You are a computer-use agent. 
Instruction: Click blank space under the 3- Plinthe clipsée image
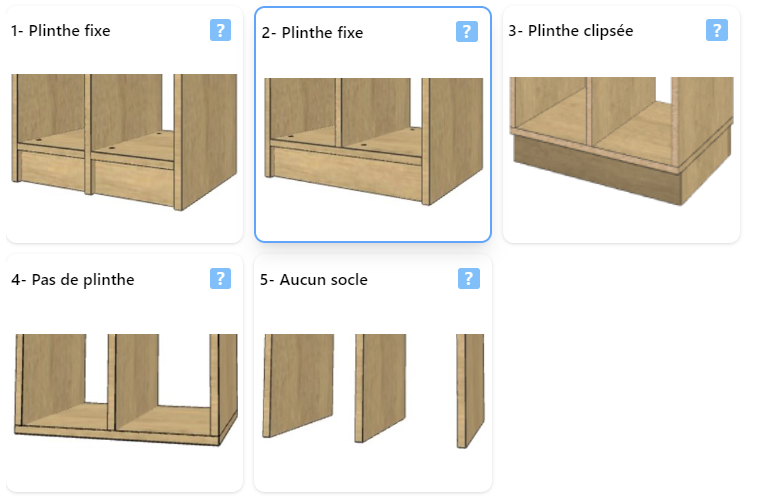[621, 224]
